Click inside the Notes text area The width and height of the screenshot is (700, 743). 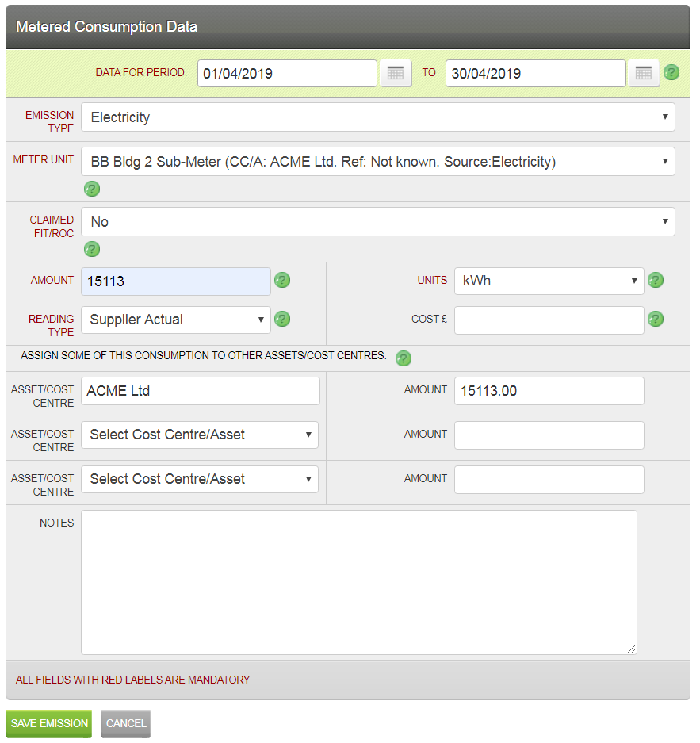pyautogui.click(x=359, y=582)
